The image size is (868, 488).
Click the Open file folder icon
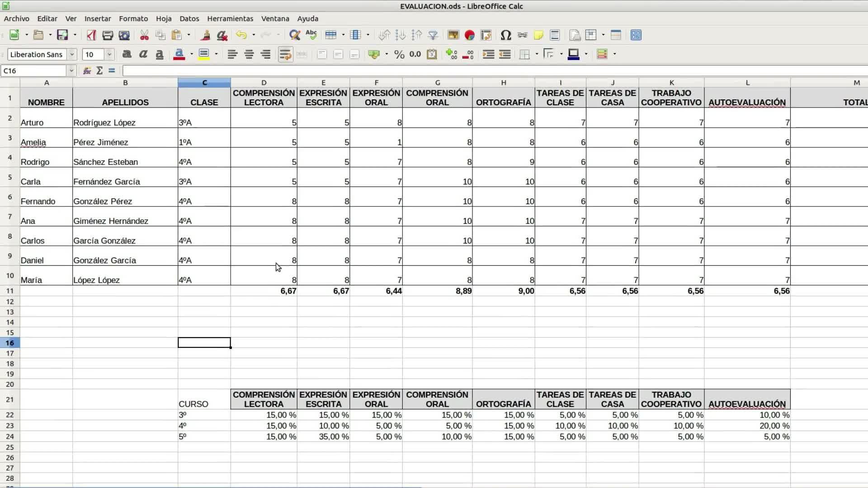point(38,35)
